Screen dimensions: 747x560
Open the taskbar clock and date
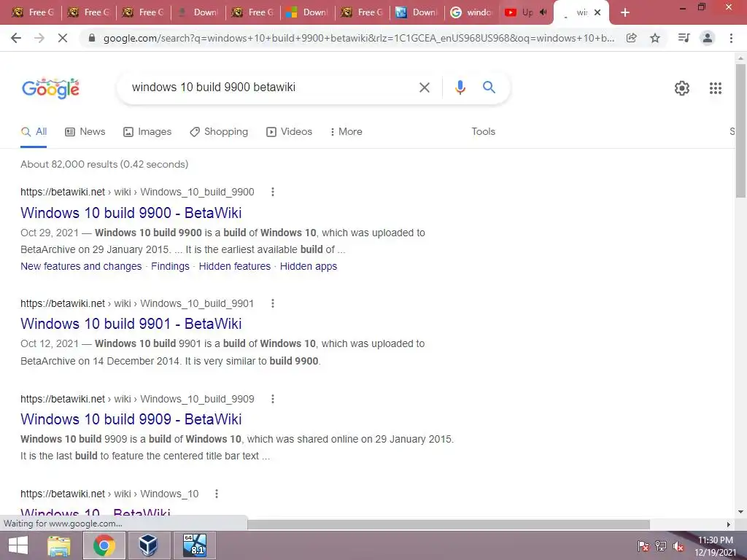(x=715, y=545)
